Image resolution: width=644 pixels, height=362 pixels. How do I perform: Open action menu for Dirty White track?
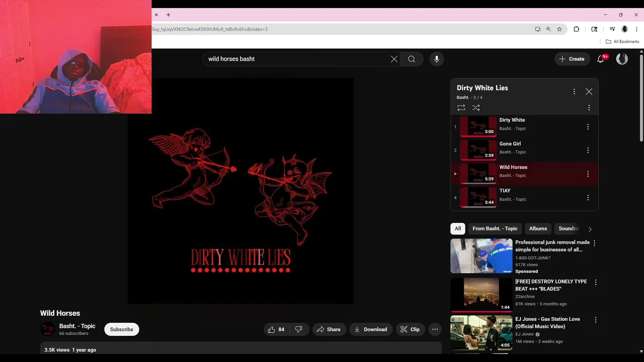pos(588,127)
